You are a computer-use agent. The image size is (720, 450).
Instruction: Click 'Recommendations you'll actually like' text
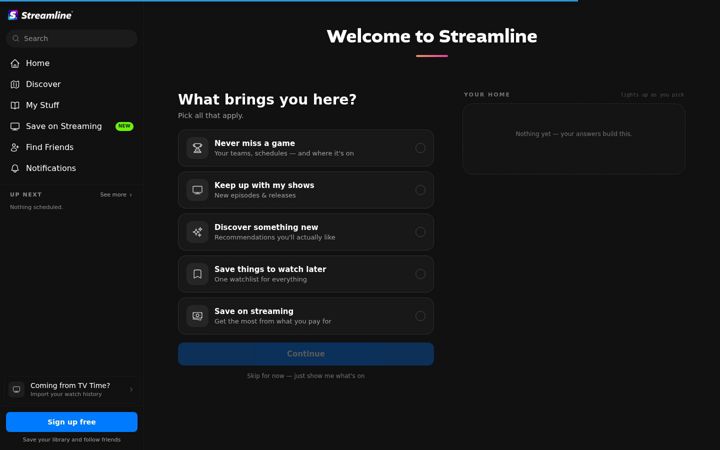point(275,237)
